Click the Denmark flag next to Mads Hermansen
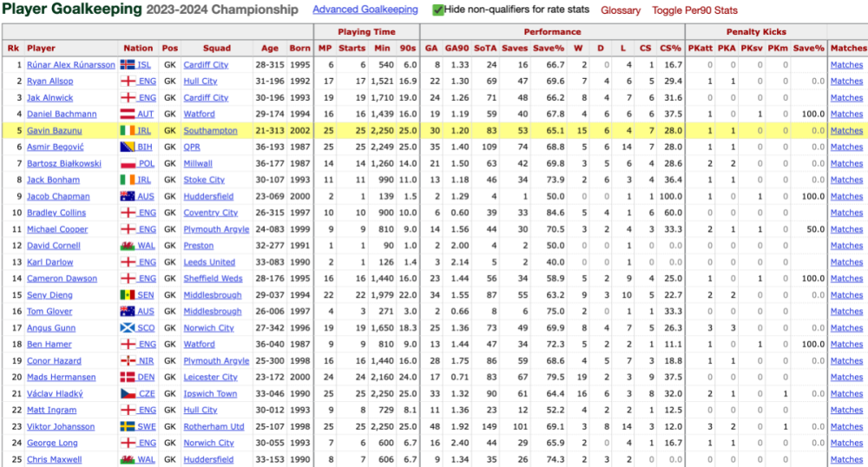 click(x=127, y=378)
